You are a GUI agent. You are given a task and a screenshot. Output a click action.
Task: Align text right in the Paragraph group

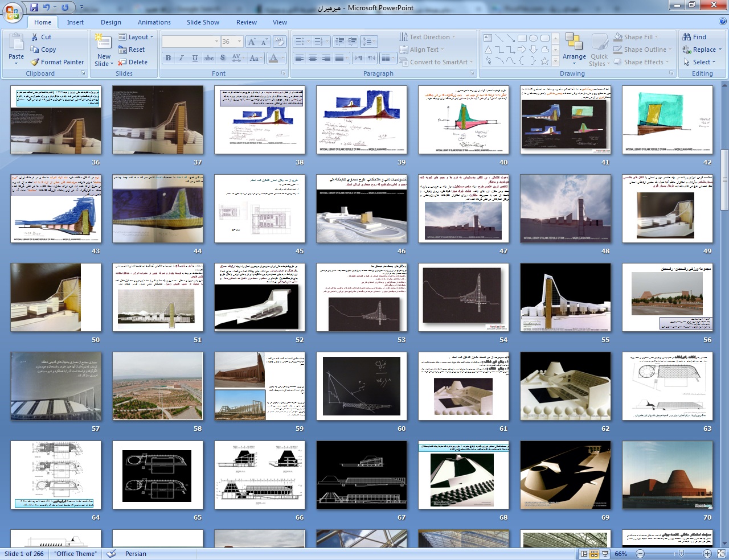326,58
